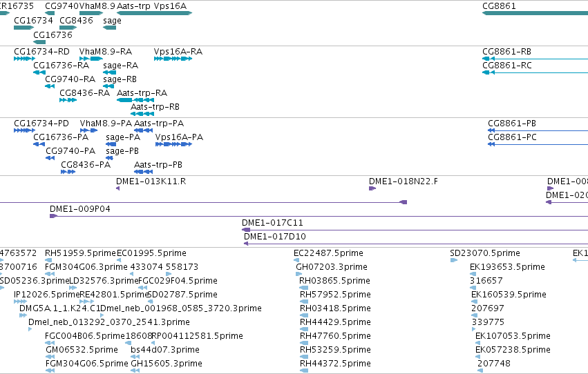Open the RH03418.5prime EST label

coord(335,308)
